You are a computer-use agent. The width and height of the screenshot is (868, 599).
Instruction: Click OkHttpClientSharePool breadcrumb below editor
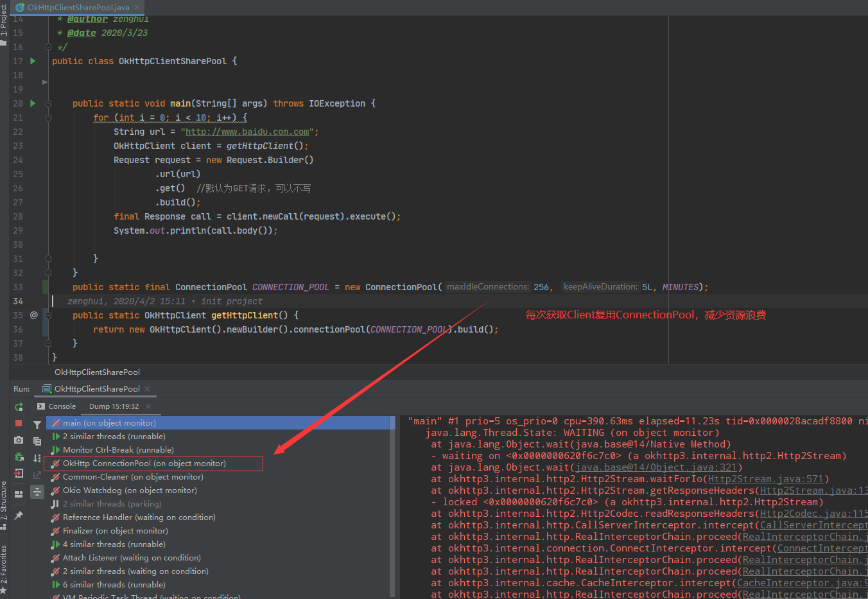click(97, 372)
